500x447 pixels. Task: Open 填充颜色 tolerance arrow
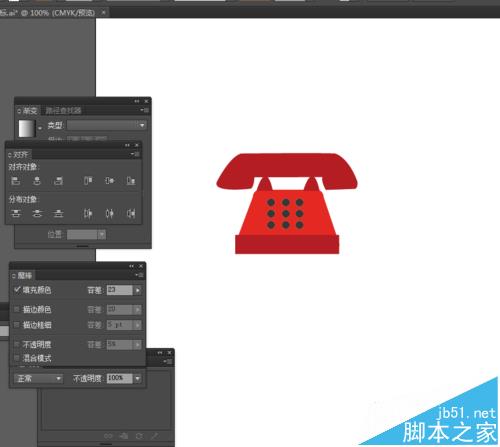click(x=137, y=290)
